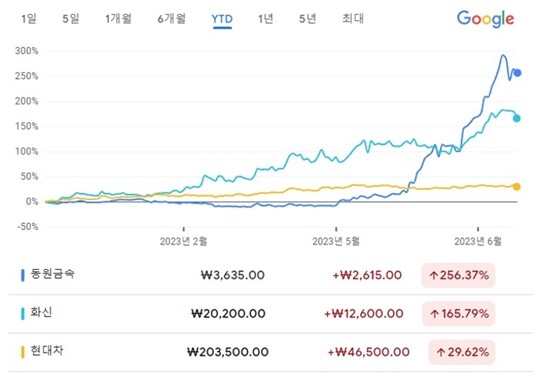Click the teal color marker beside 화신

pos(23,314)
